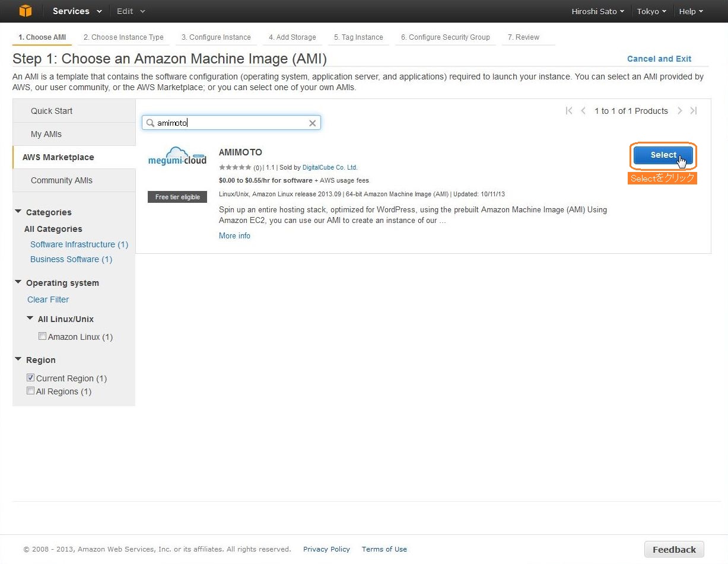Go to next page of products

click(679, 111)
